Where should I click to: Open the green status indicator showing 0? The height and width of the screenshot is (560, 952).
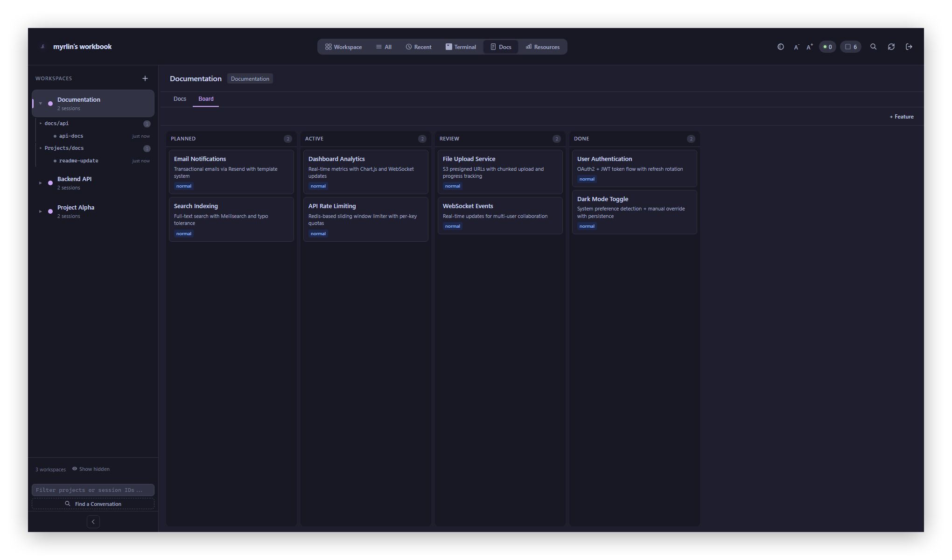(x=827, y=47)
